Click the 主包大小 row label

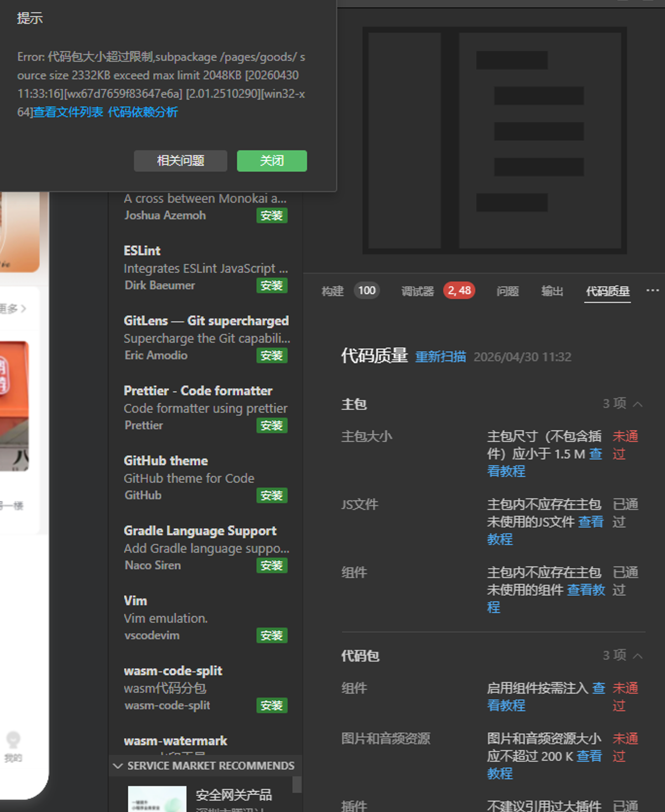tap(367, 436)
